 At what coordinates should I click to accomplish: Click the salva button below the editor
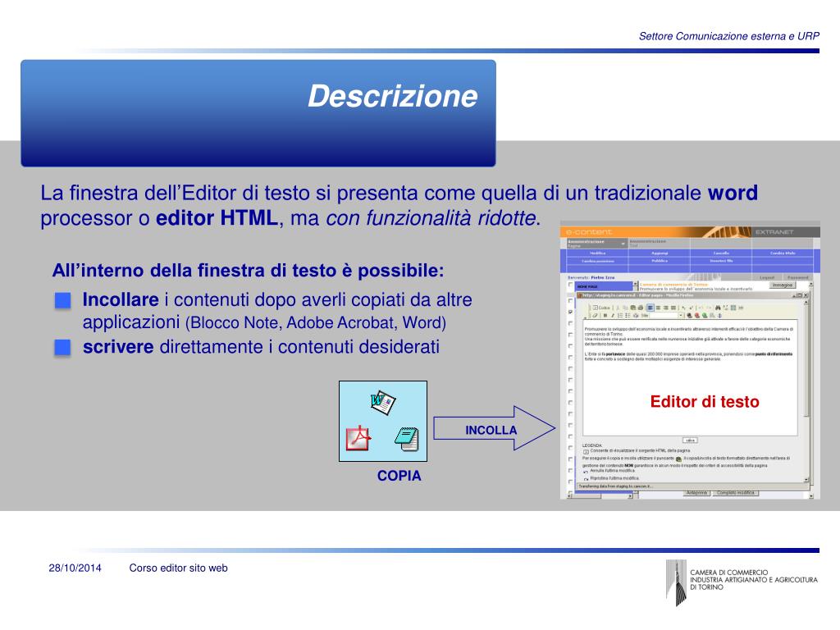691,441
